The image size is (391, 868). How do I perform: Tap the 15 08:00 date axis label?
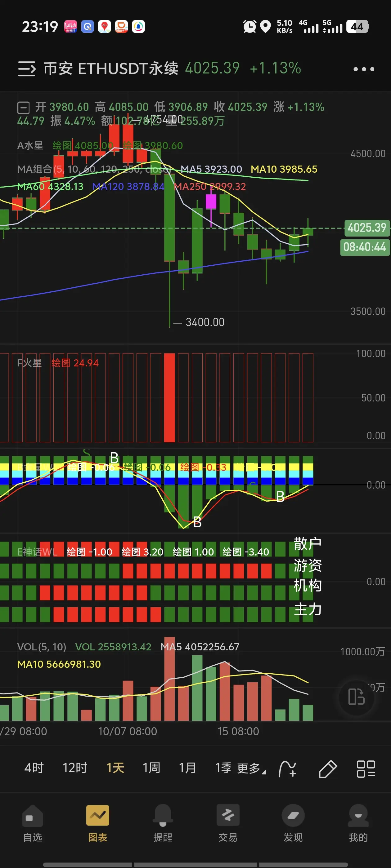coord(238,732)
